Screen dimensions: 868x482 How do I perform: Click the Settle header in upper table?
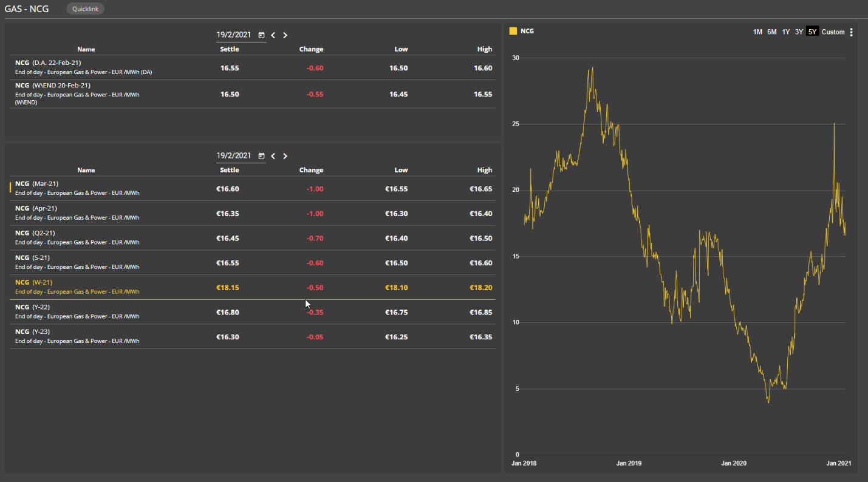click(x=230, y=49)
